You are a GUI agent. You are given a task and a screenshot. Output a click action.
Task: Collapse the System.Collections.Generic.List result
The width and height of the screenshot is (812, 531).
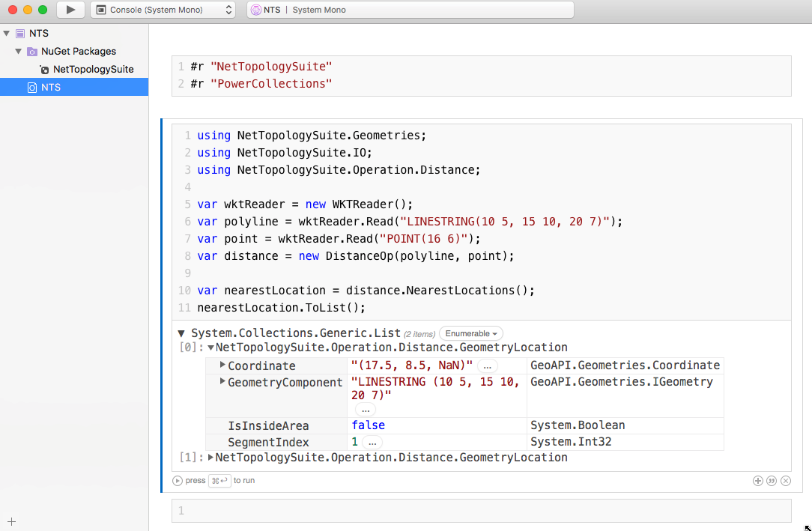pos(181,333)
